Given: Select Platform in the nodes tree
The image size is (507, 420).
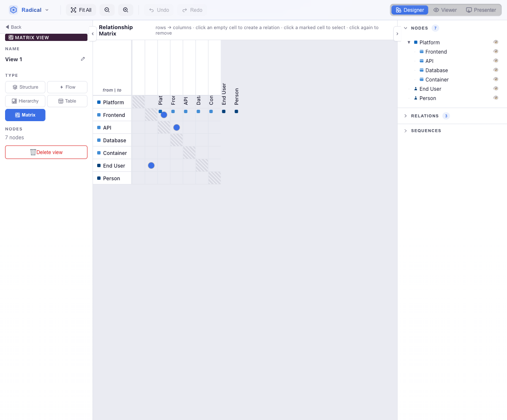Looking at the screenshot, I should click(x=429, y=42).
